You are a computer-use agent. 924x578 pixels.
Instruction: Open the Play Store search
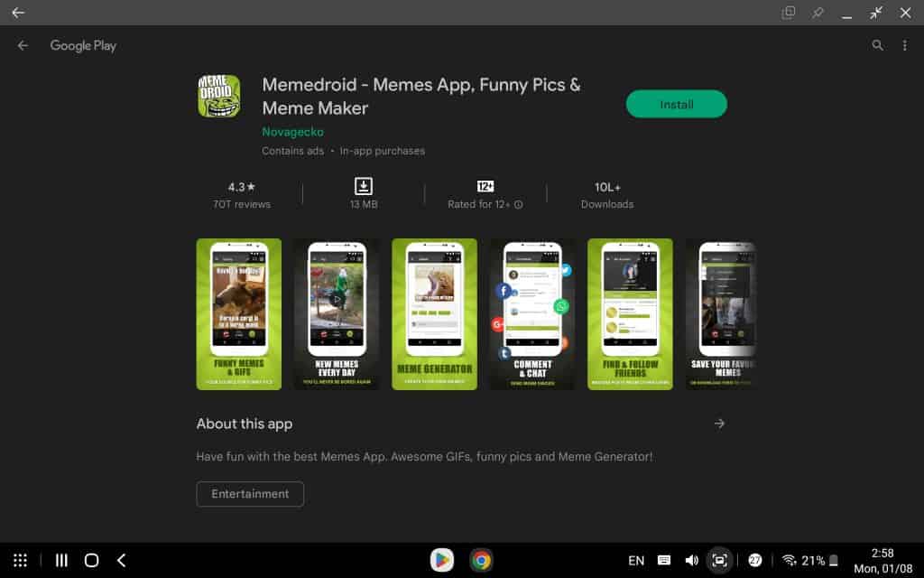pyautogui.click(x=876, y=45)
